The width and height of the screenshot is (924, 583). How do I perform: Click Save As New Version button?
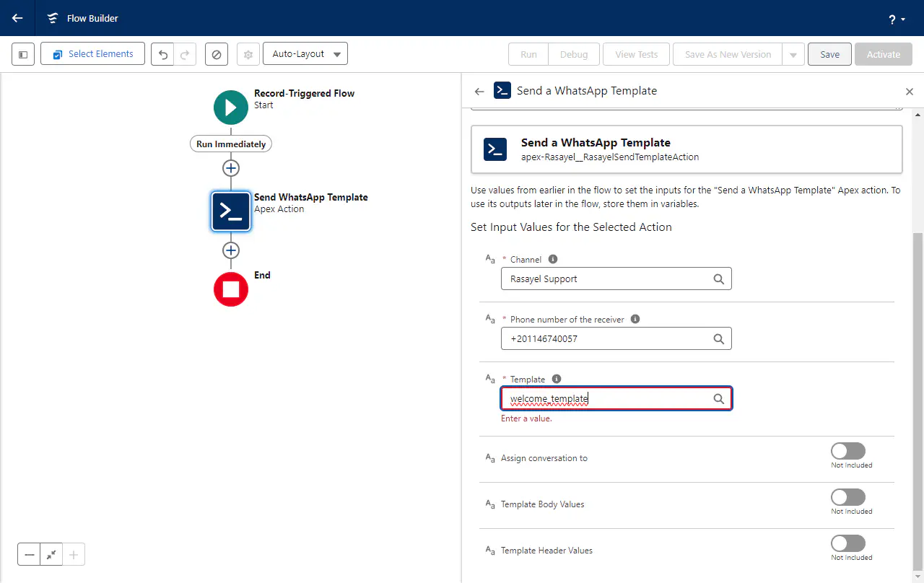728,54
